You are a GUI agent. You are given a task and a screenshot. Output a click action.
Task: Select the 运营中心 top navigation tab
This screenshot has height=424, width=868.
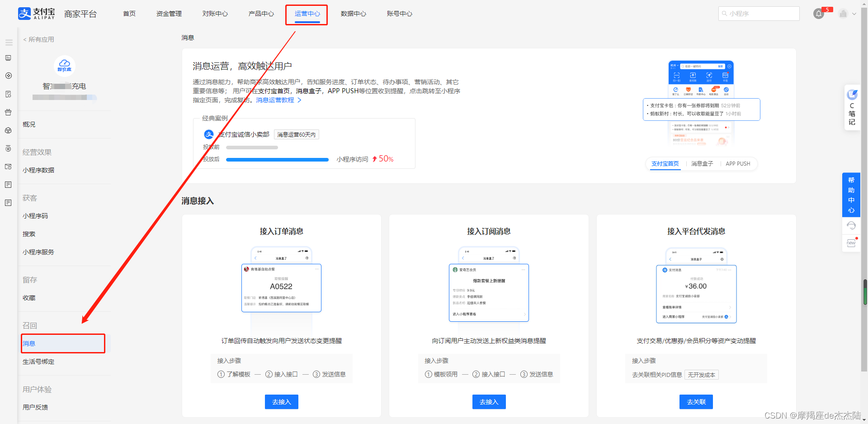point(307,14)
